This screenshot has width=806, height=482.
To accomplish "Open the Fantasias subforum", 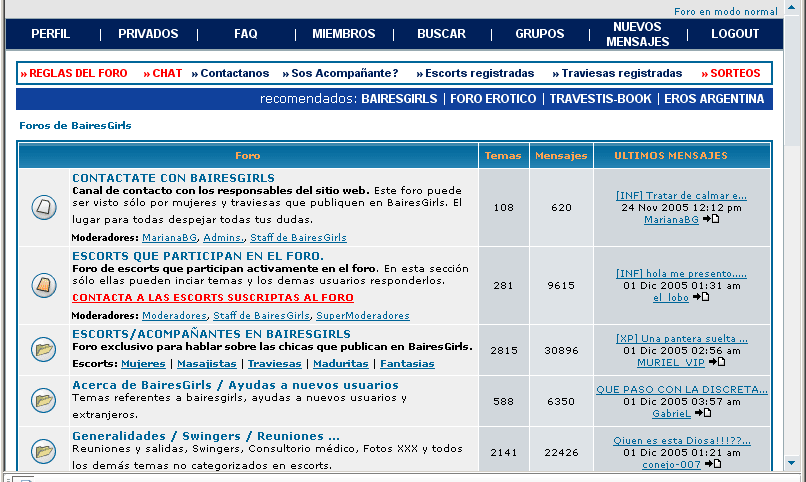I will point(407,363).
